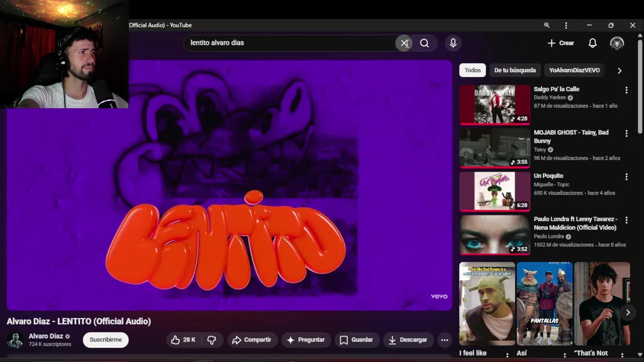The image size is (644, 362).
Task: Click the MOJABI GHOST - Tainy, Bad Bunny title
Action: pyautogui.click(x=571, y=137)
